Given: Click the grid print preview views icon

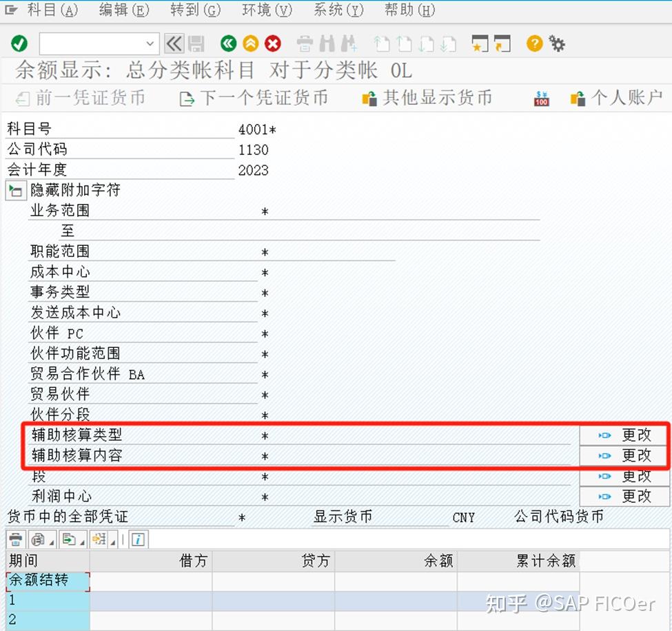Looking at the screenshot, I should point(38,539).
